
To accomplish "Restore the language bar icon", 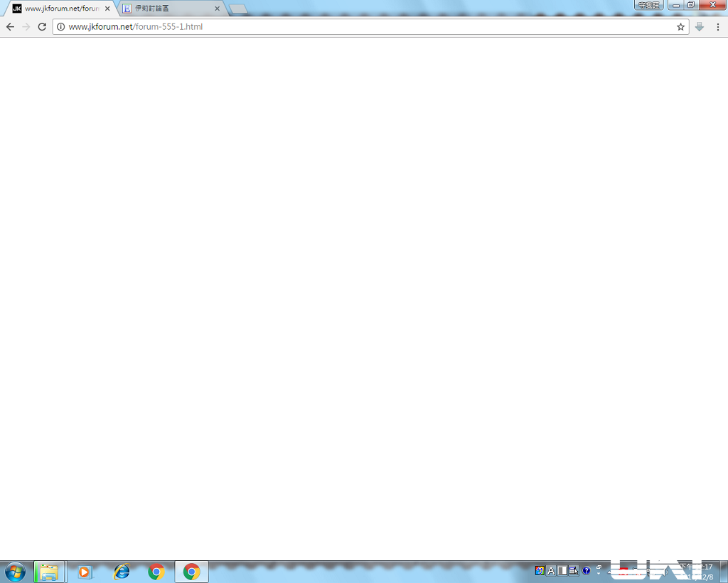I will click(599, 567).
